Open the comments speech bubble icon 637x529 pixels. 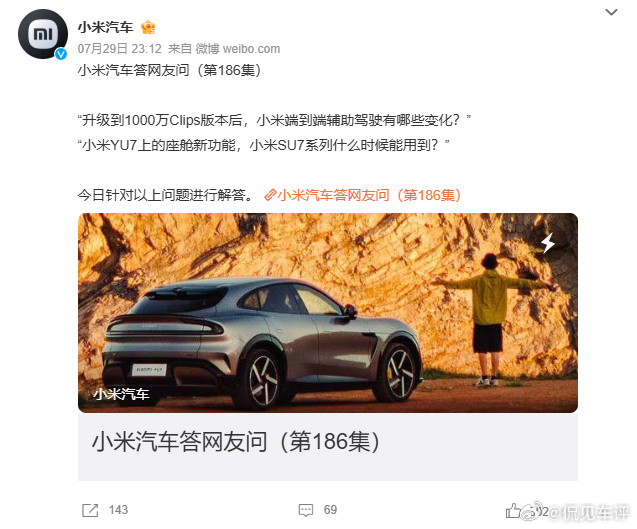pyautogui.click(x=306, y=510)
